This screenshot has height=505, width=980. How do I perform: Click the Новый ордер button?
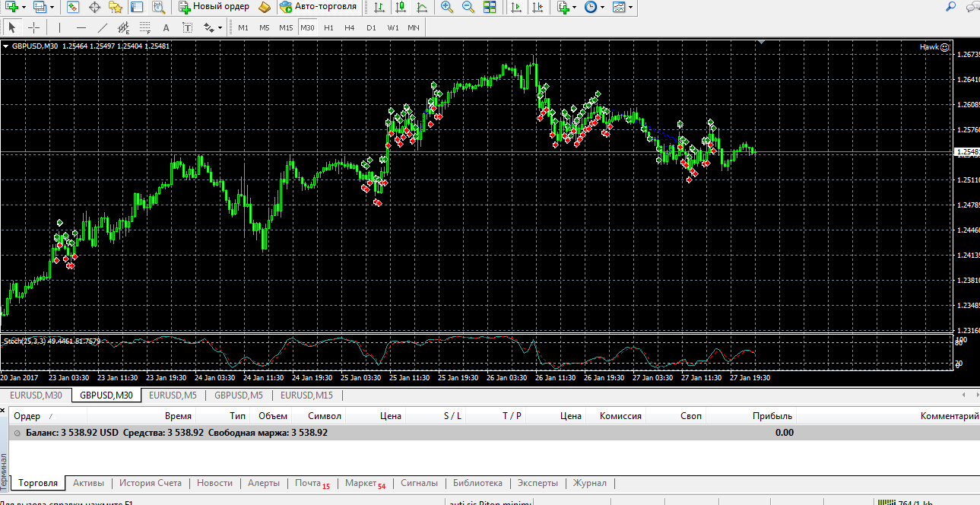(214, 7)
